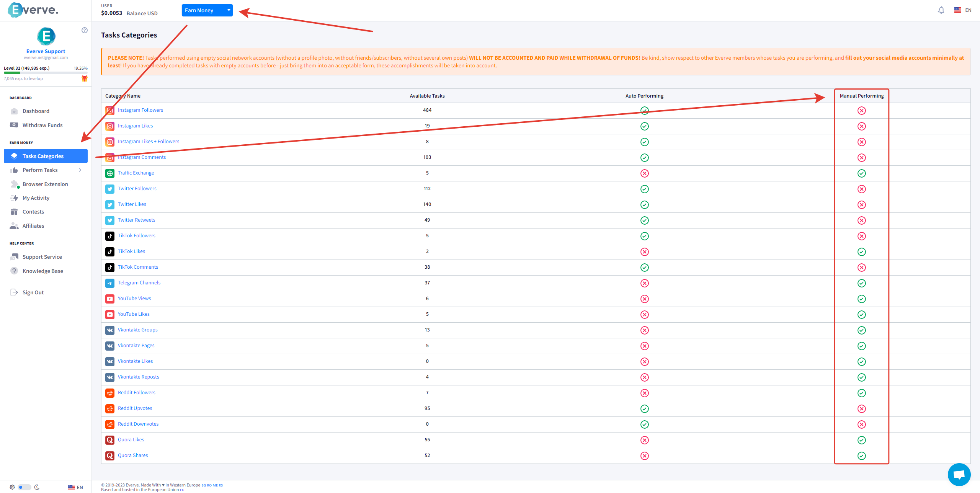Toggle the light/dark theme switch
The height and width of the screenshot is (493, 980).
click(x=24, y=487)
